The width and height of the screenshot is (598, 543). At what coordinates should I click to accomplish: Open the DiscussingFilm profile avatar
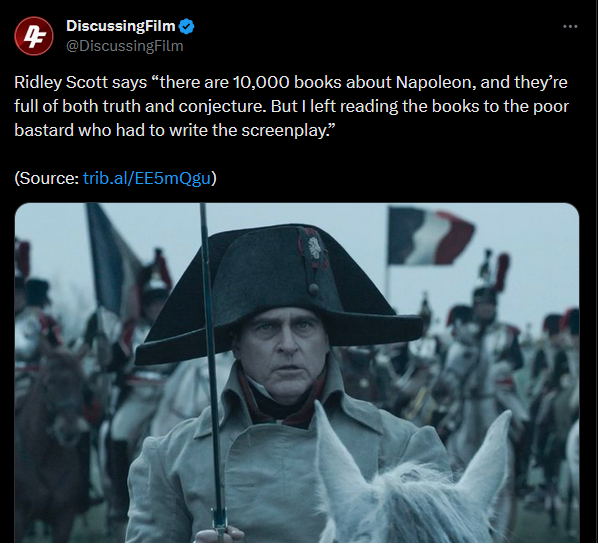click(34, 36)
